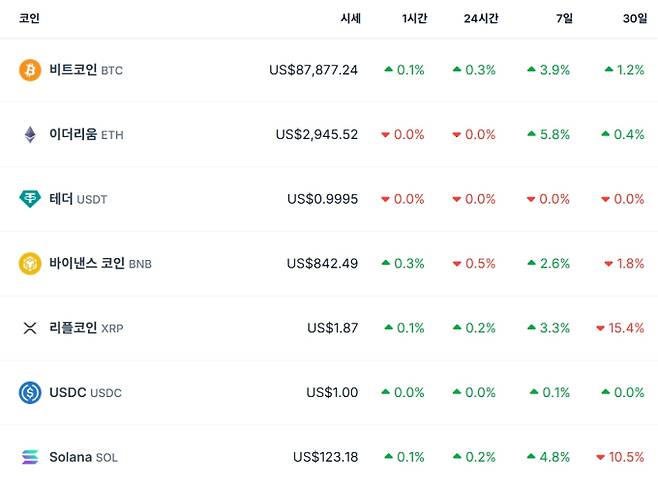This screenshot has height=486, width=658.
Task: Click the 코인 column header
Action: [29, 18]
